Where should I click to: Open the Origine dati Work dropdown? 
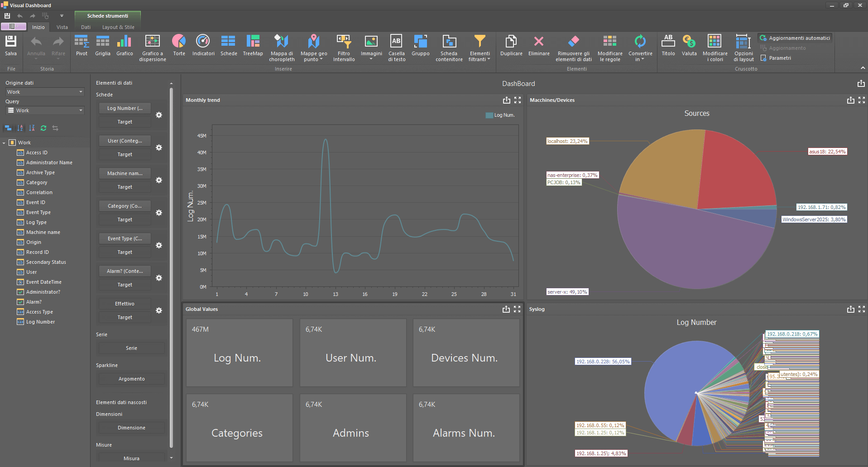tap(45, 92)
